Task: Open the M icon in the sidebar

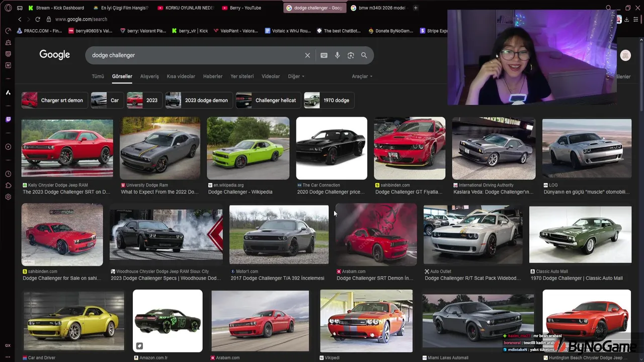Action: click(x=8, y=65)
